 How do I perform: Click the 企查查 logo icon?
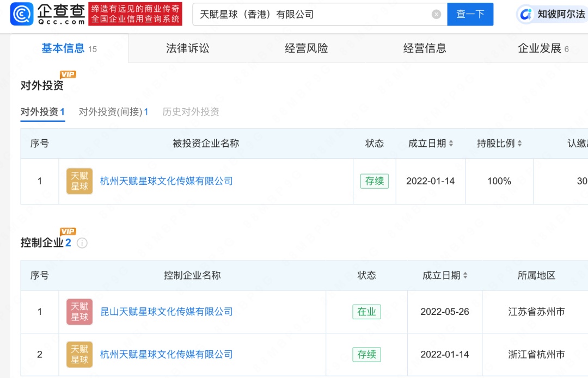pos(20,15)
